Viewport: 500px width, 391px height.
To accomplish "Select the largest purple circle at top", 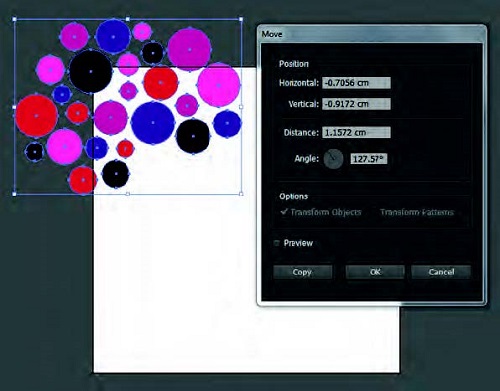I will (x=189, y=50).
